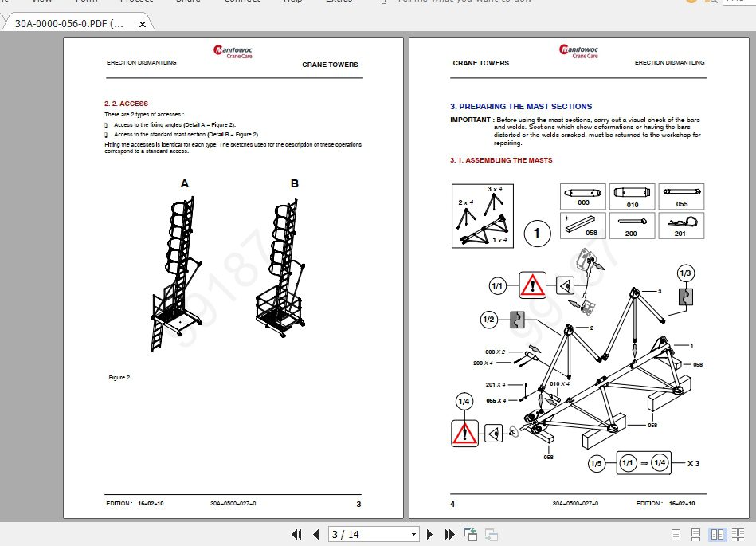Switch to single page view

(676, 535)
